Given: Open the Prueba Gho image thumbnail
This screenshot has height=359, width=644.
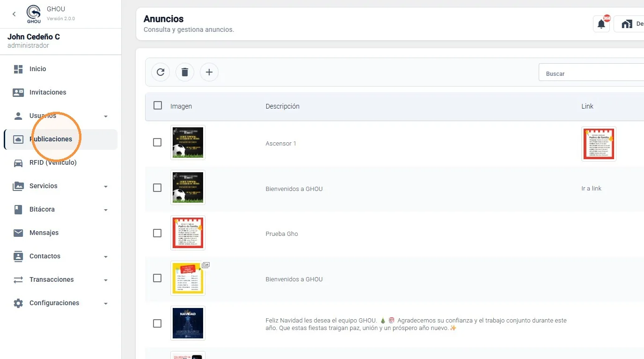Looking at the screenshot, I should click(188, 233).
